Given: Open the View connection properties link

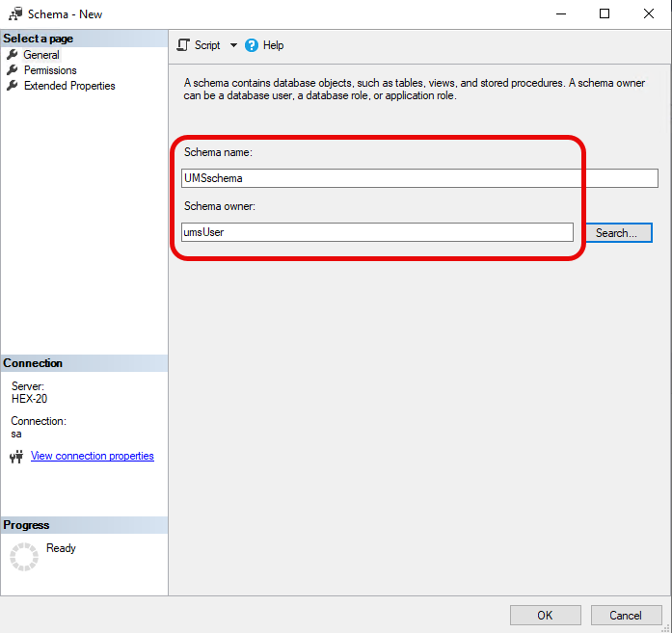Looking at the screenshot, I should pos(93,456).
